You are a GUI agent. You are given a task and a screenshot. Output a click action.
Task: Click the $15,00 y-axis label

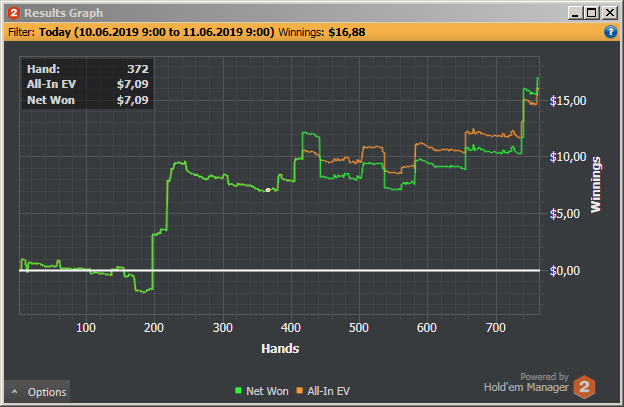point(568,101)
